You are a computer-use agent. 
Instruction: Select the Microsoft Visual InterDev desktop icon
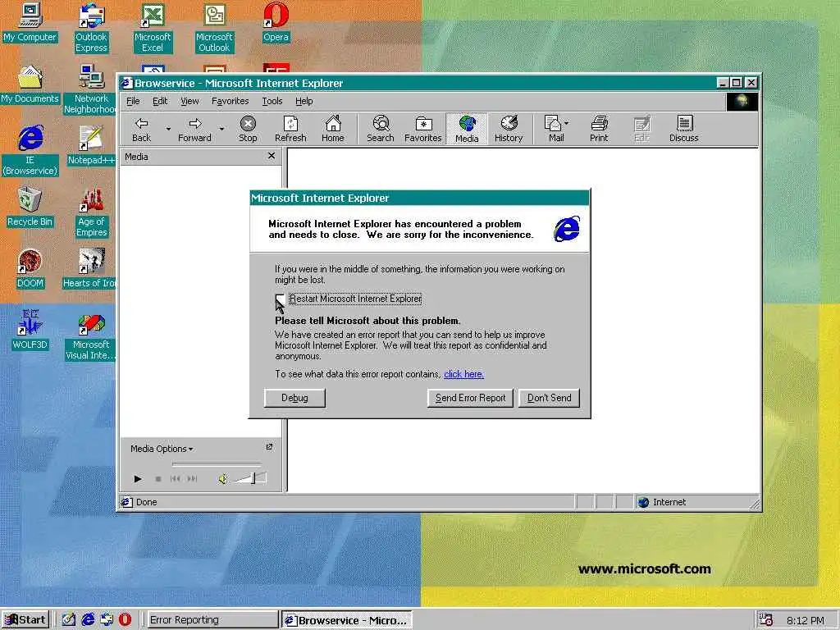point(90,336)
